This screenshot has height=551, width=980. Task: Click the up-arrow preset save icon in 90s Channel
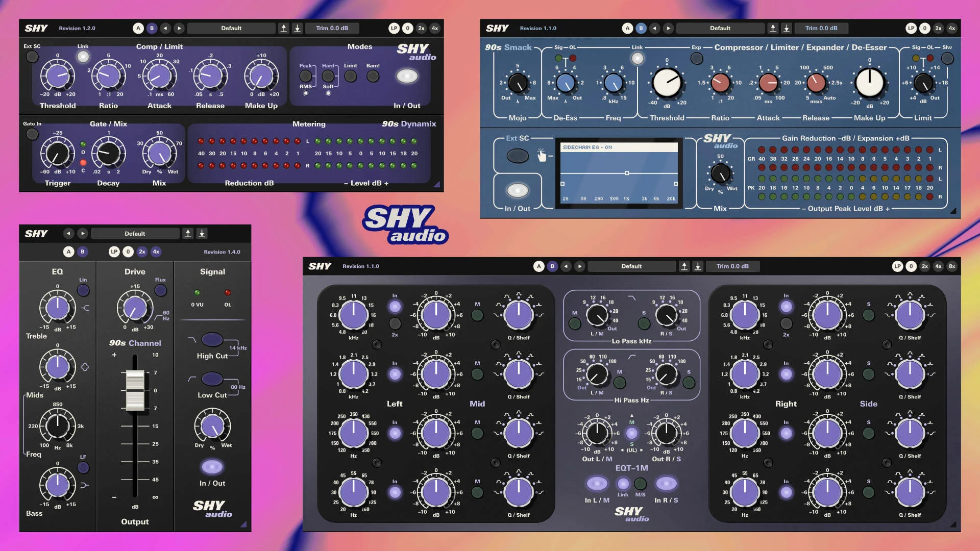[x=188, y=233]
